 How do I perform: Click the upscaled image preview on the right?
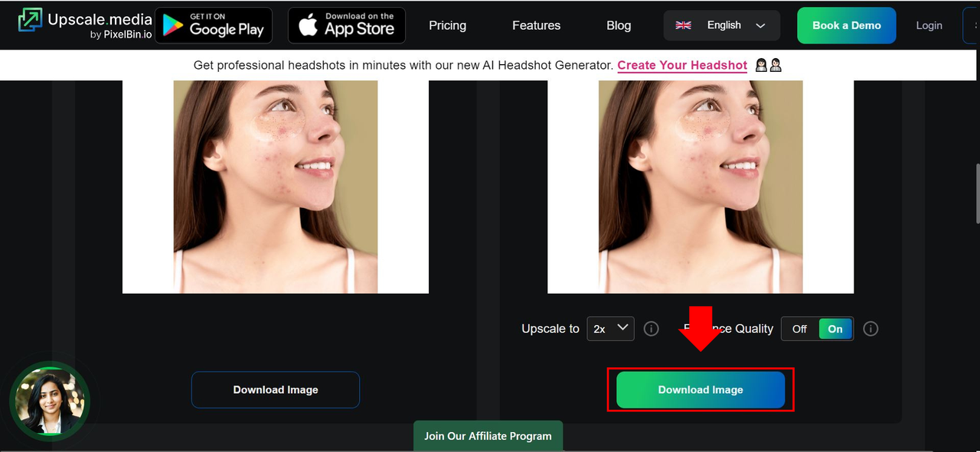(x=701, y=187)
